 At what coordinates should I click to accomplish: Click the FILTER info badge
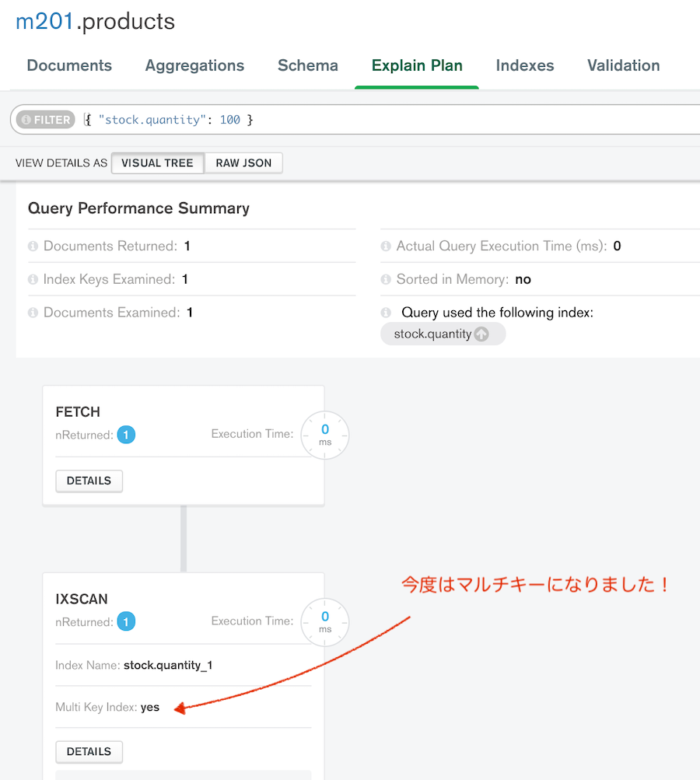(46, 120)
